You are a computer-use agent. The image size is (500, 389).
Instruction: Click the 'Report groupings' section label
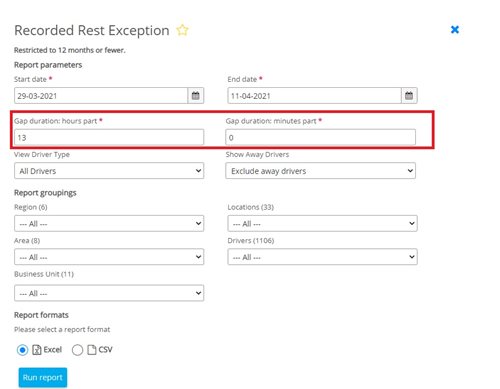click(45, 193)
